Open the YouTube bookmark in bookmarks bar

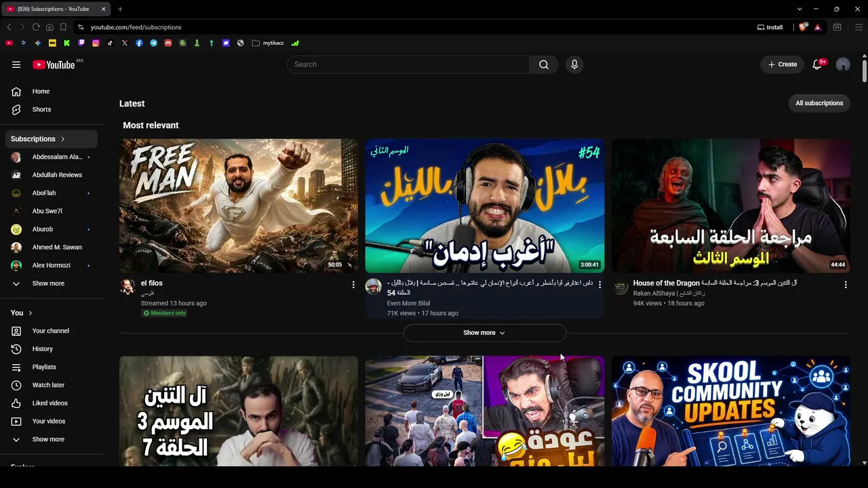coord(9,43)
